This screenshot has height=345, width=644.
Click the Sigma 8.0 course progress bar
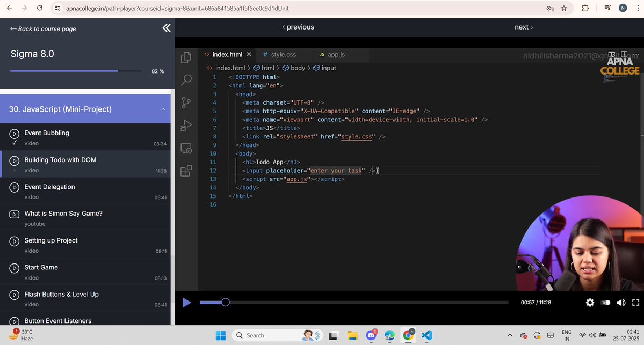pyautogui.click(x=76, y=71)
